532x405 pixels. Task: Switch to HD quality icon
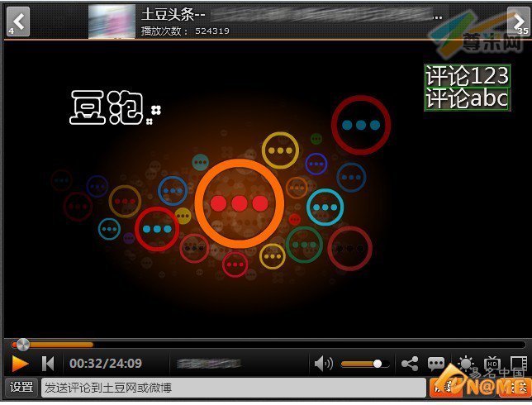492,364
